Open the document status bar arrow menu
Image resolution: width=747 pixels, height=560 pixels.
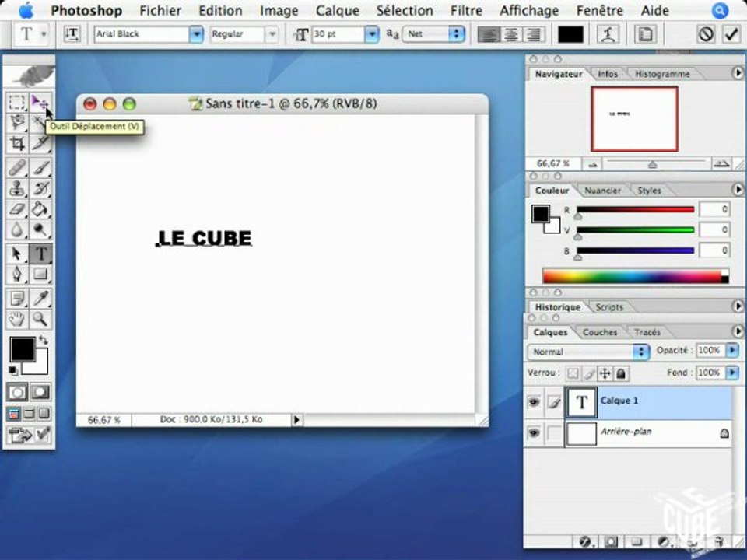296,419
